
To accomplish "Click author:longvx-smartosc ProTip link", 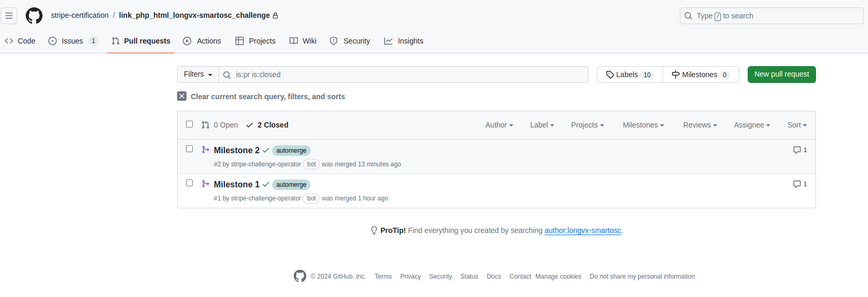I will pyautogui.click(x=583, y=230).
